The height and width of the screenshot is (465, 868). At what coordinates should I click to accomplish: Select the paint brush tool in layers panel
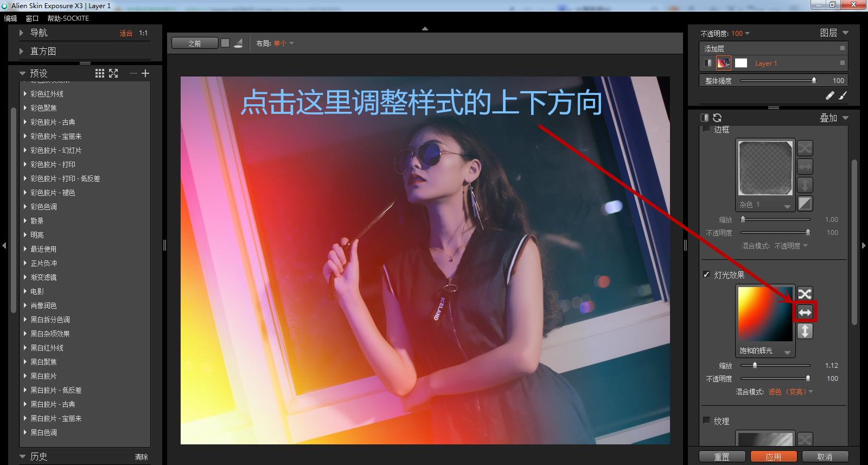[843, 95]
